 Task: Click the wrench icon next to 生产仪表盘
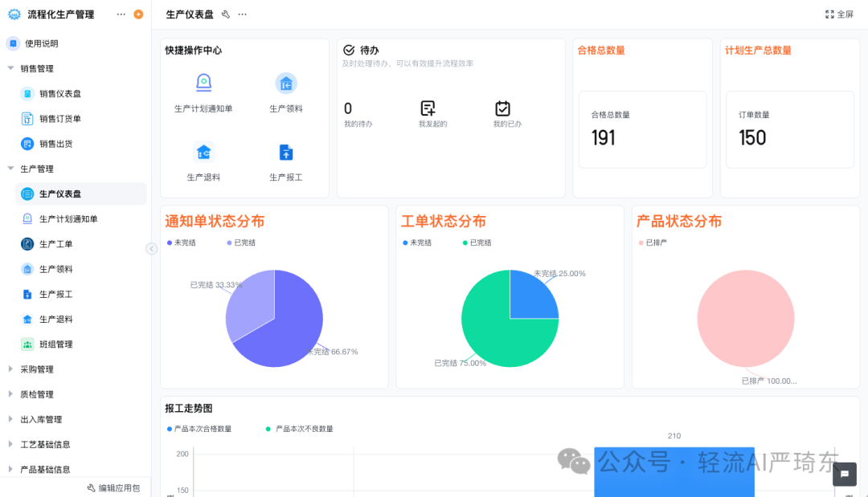tap(226, 14)
